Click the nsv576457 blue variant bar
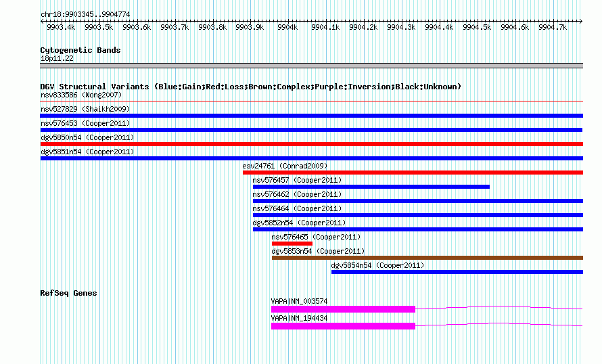The width and height of the screenshot is (602, 364). (371, 187)
